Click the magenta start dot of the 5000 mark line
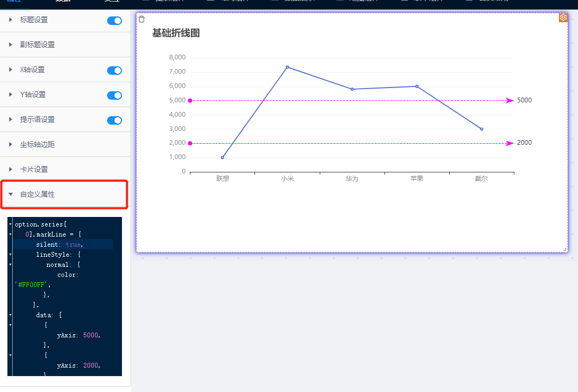 click(x=190, y=100)
